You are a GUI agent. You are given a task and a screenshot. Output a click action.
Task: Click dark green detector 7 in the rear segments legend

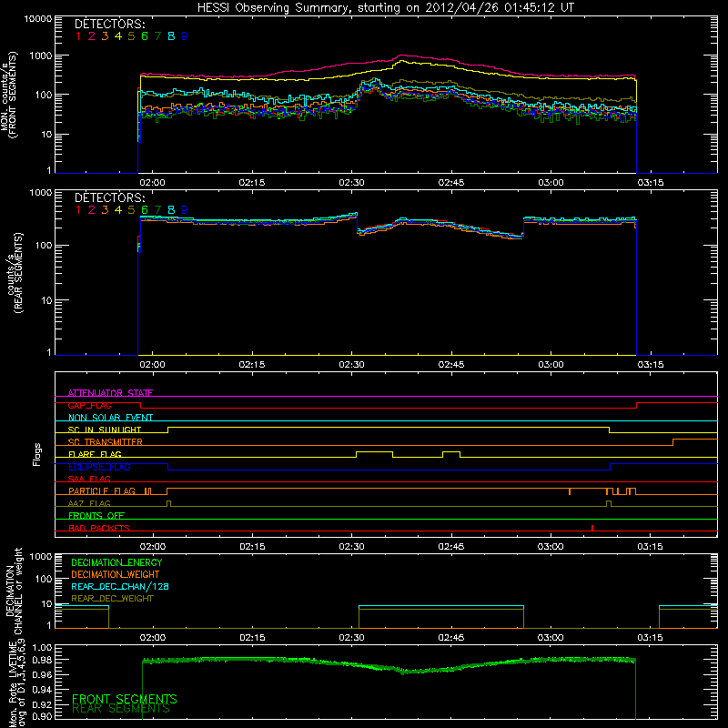(x=157, y=210)
